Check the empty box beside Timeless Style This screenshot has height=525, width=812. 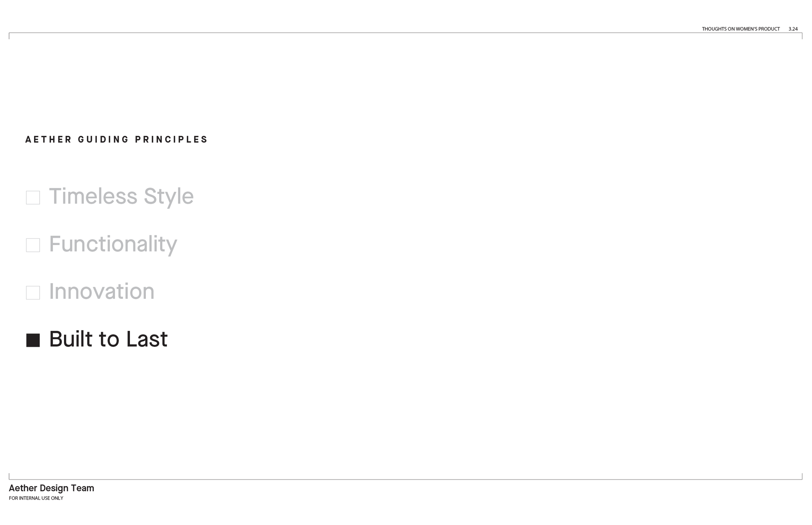click(x=33, y=198)
